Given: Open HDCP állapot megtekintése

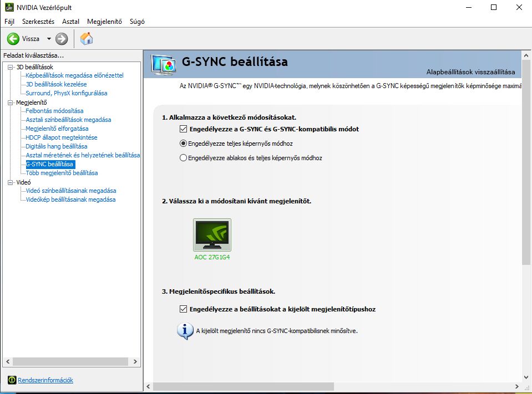Looking at the screenshot, I should coord(62,137).
